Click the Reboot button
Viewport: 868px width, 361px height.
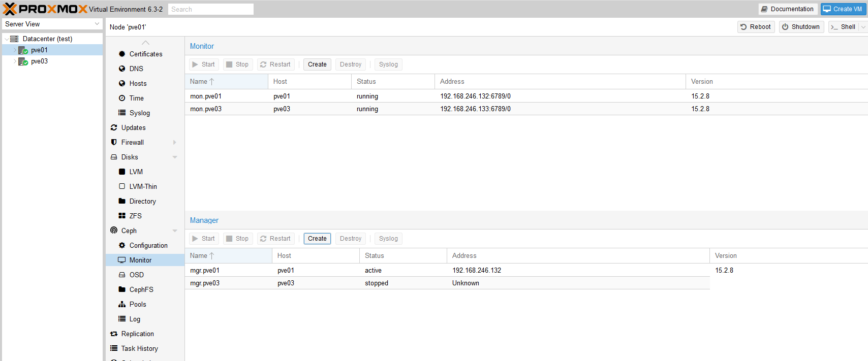756,27
